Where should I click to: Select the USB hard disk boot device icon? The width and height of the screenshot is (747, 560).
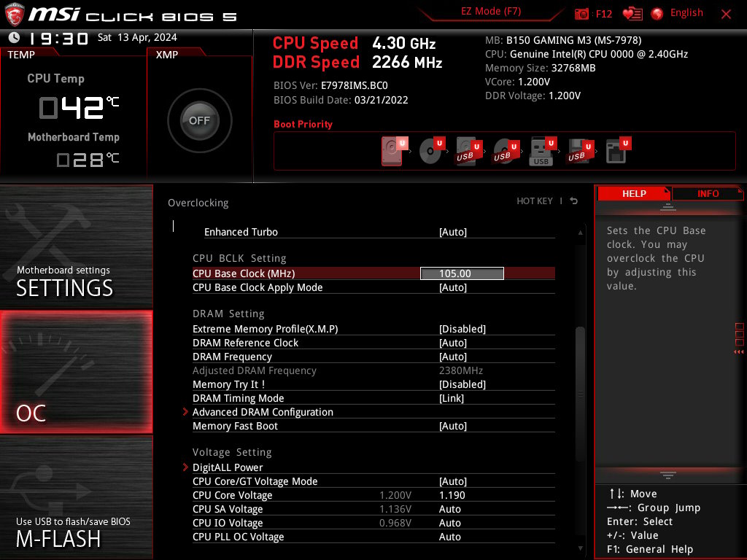(x=469, y=150)
